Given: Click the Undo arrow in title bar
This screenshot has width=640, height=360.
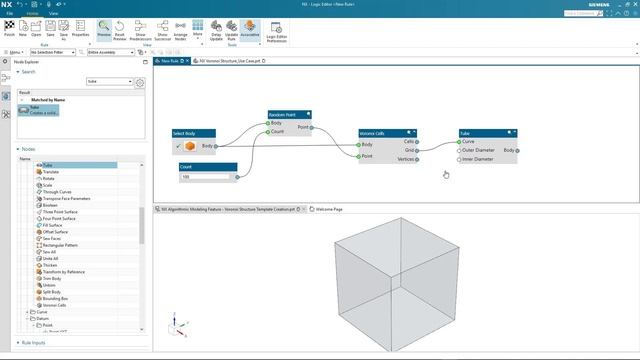Looking at the screenshot, I should click(19, 4).
